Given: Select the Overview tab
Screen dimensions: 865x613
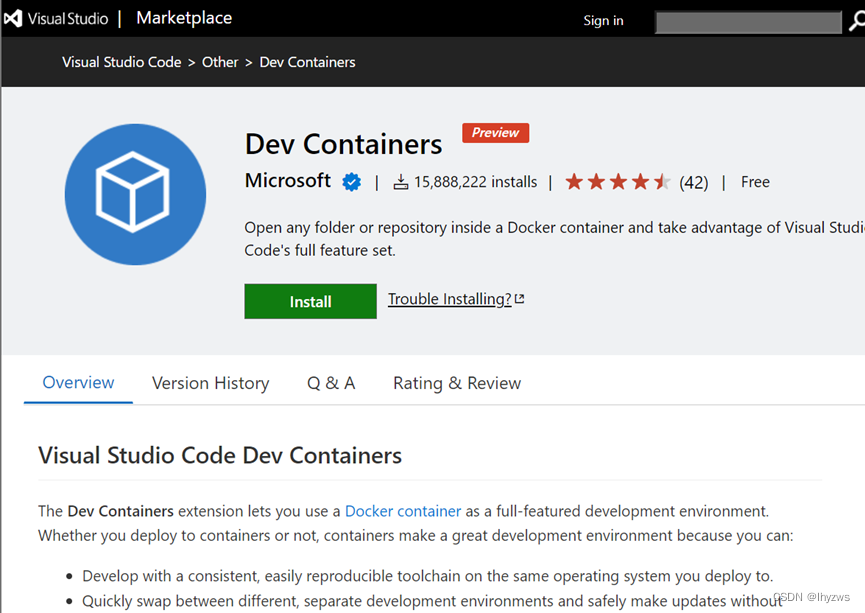Looking at the screenshot, I should click(x=78, y=382).
